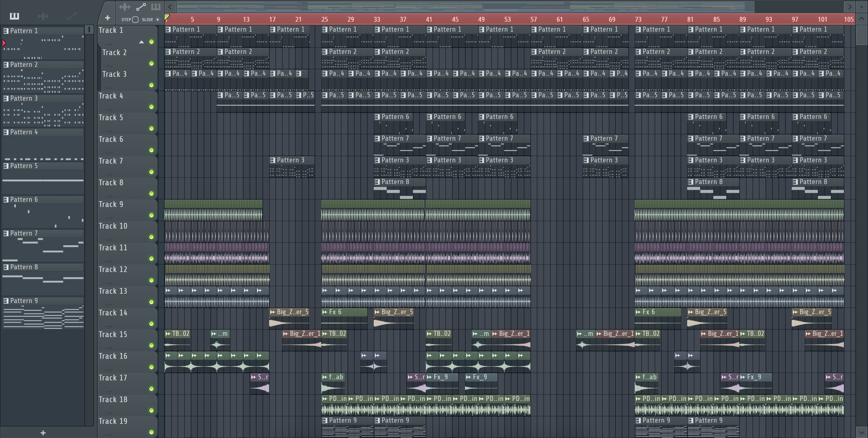The height and width of the screenshot is (438, 868).
Task: Click the piano icon of Pattern 6 in picker
Action: pyautogui.click(x=6, y=200)
